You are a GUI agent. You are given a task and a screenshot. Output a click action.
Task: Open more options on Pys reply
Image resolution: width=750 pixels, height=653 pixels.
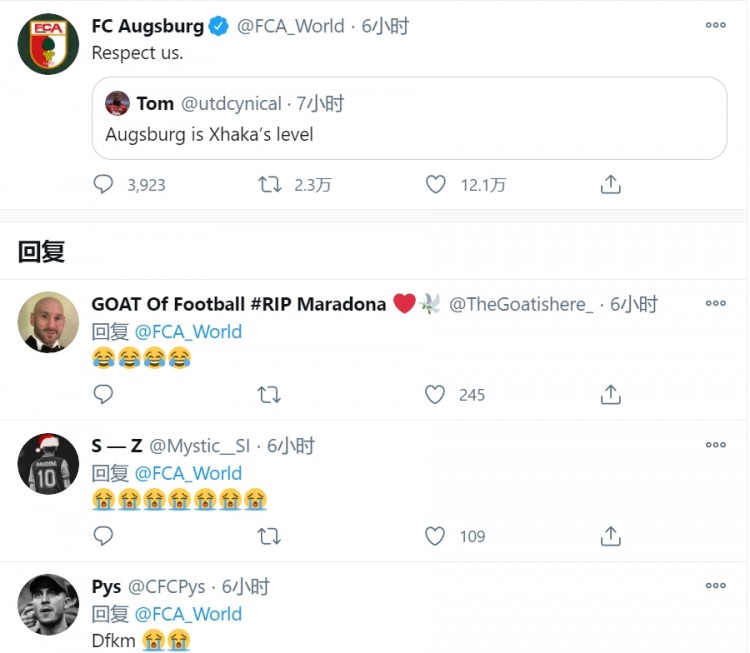(715, 586)
